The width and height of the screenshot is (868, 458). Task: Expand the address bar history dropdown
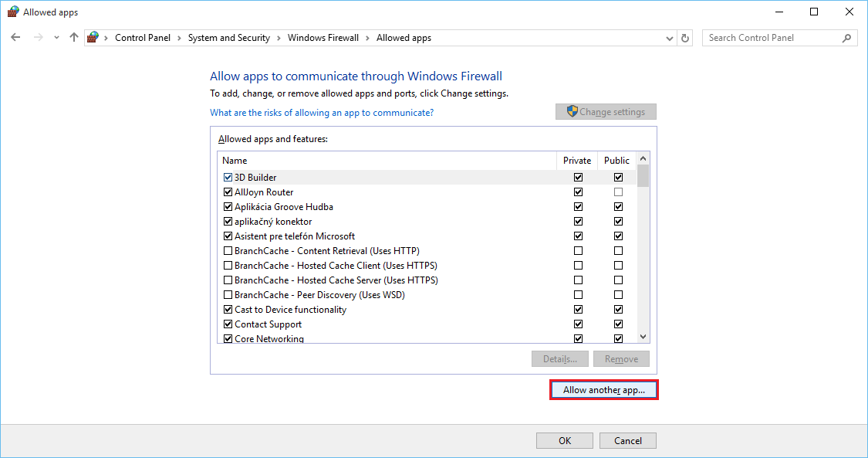(669, 38)
